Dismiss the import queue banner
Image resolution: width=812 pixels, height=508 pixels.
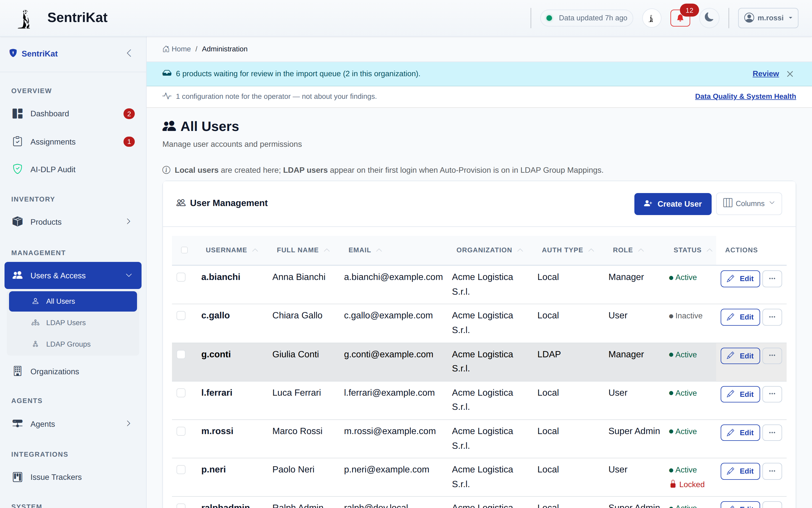pos(790,74)
